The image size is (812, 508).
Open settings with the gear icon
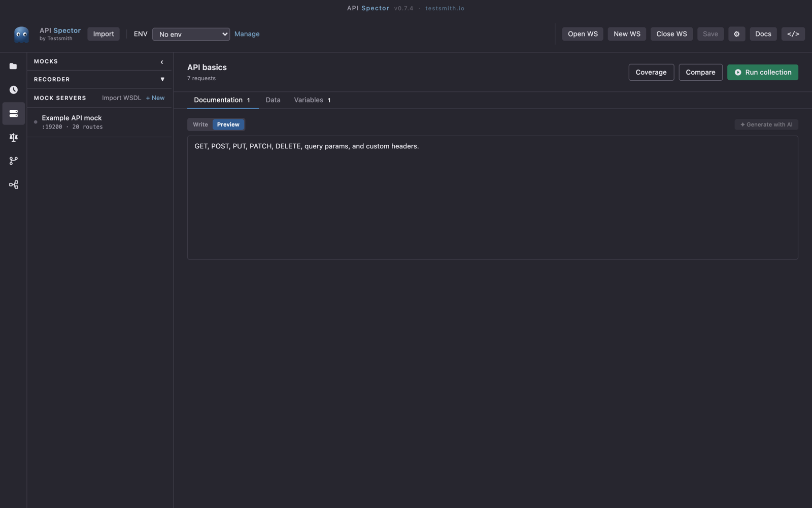point(736,34)
